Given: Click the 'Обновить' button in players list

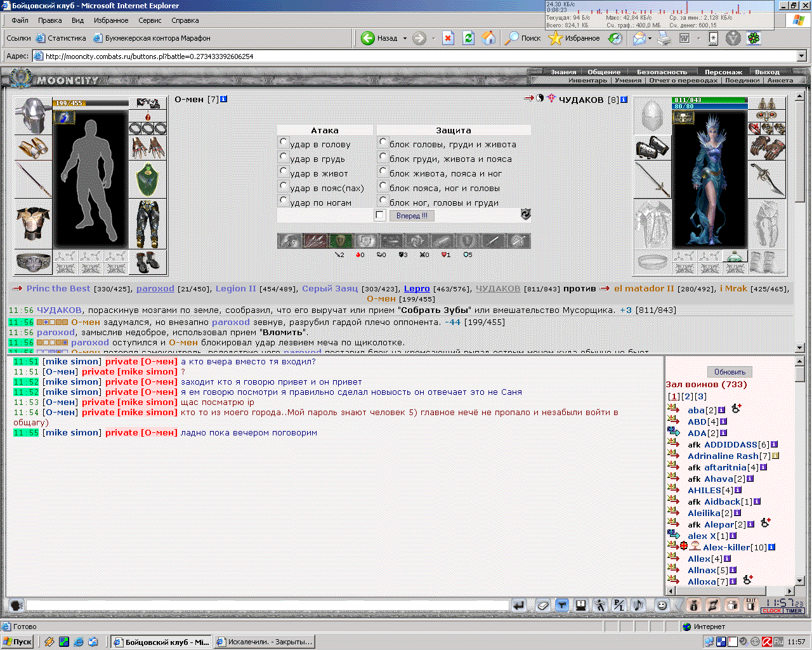Looking at the screenshot, I should point(730,372).
